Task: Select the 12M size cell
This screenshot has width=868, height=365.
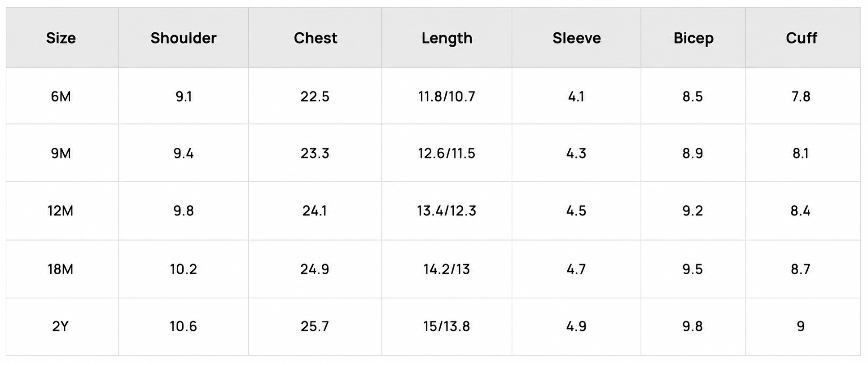Action: pos(61,211)
